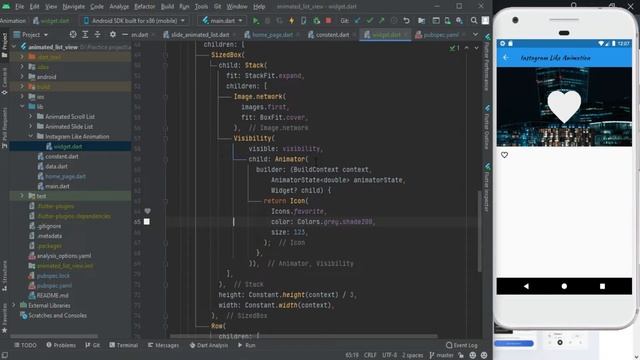Click the CRLF line separator in status bar
640x360 pixels.
tap(370, 356)
